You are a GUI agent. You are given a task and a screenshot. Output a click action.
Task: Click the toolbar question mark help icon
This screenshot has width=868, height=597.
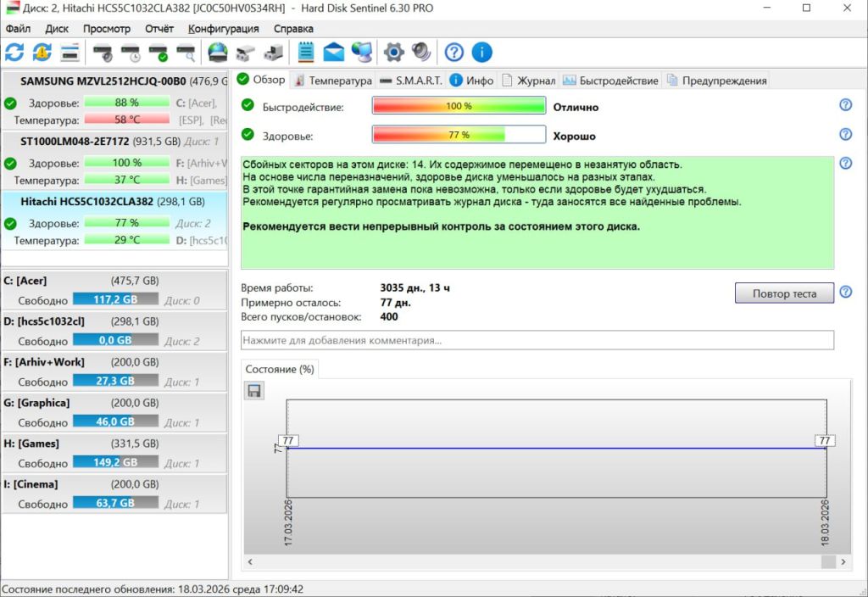click(454, 53)
